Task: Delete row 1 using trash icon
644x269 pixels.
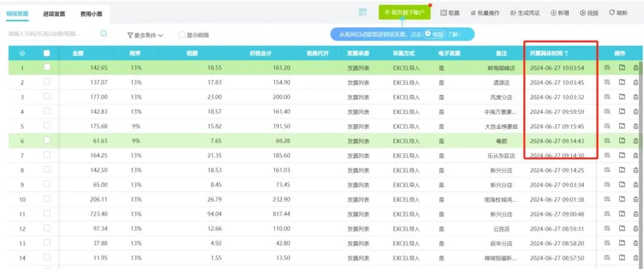Action: [x=635, y=68]
